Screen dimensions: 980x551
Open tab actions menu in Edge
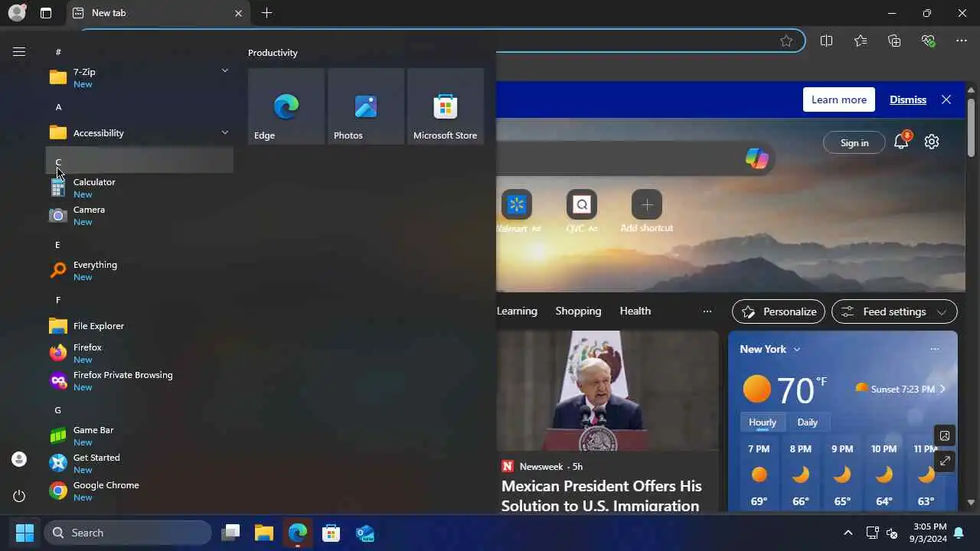[46, 13]
